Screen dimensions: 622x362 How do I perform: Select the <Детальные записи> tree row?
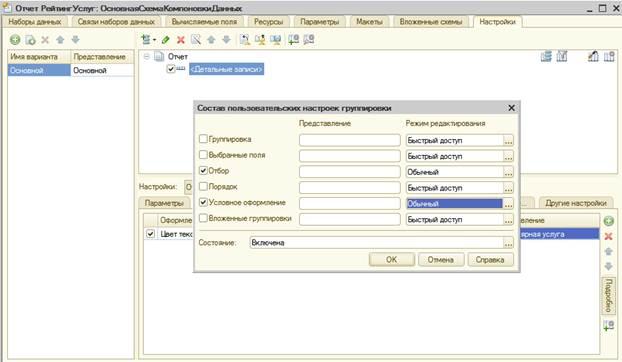[x=227, y=69]
